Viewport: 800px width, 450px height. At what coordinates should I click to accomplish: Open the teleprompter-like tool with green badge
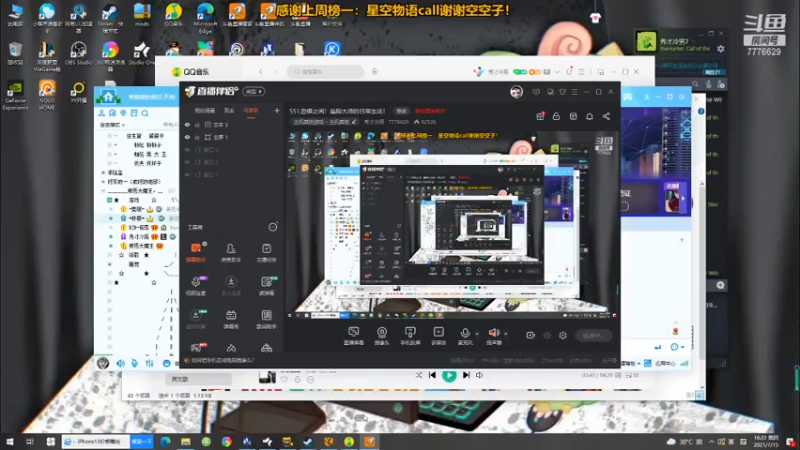(x=266, y=285)
